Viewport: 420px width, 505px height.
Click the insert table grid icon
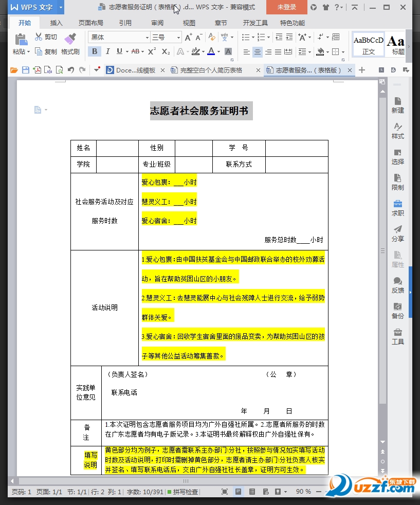(x=336, y=37)
